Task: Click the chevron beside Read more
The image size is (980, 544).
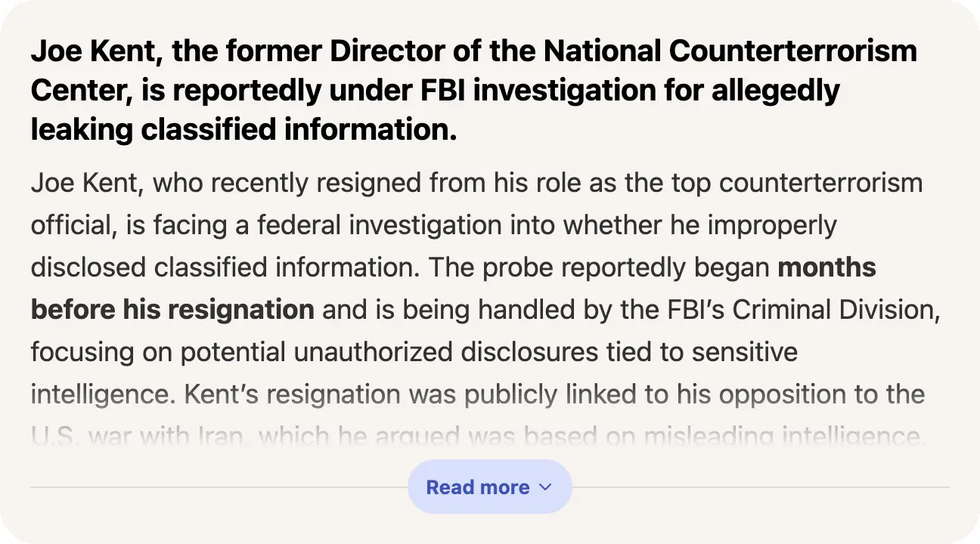Action: tap(546, 487)
